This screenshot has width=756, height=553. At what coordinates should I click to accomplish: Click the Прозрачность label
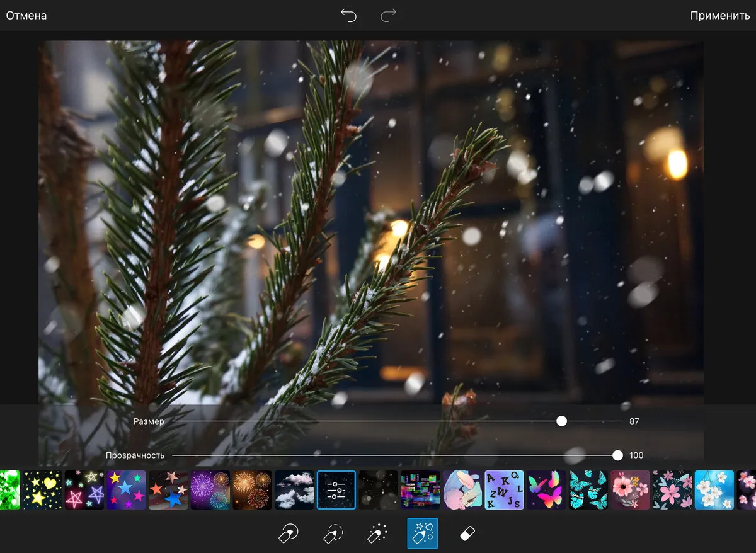(135, 455)
